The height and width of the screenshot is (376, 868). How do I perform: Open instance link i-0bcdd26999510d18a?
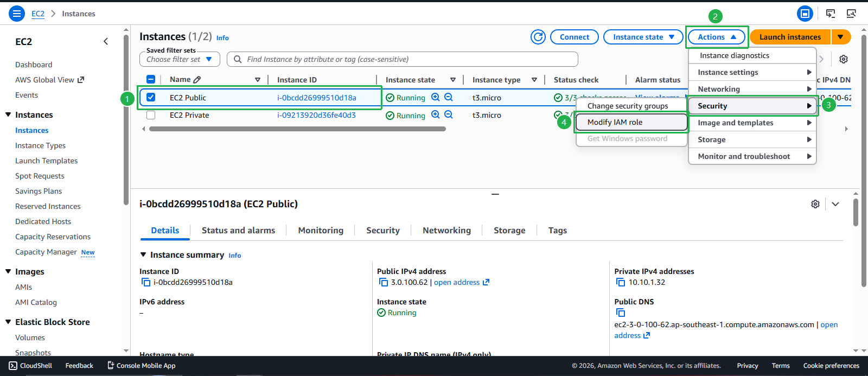pyautogui.click(x=317, y=98)
